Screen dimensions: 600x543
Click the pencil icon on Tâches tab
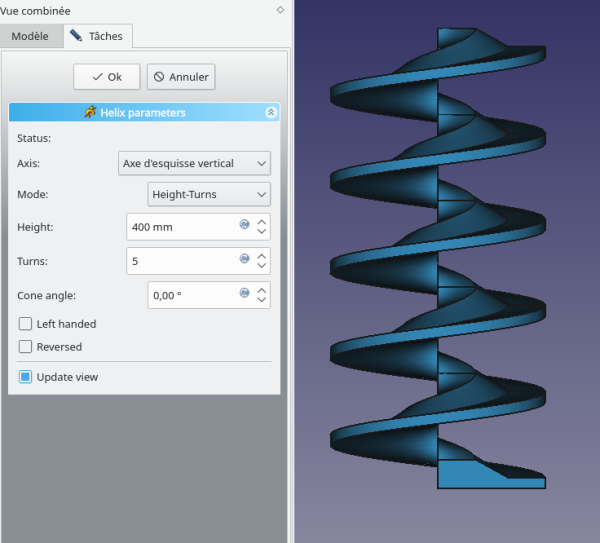76,35
